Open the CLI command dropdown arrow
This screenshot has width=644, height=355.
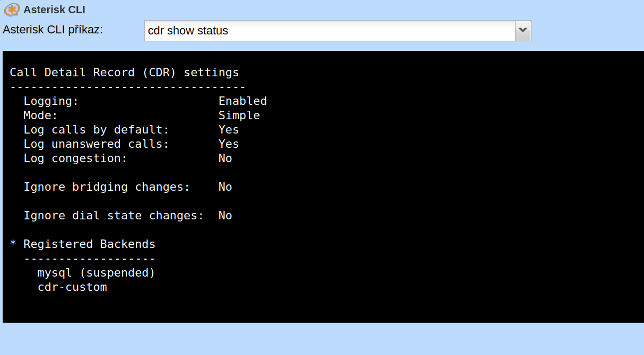coord(523,31)
